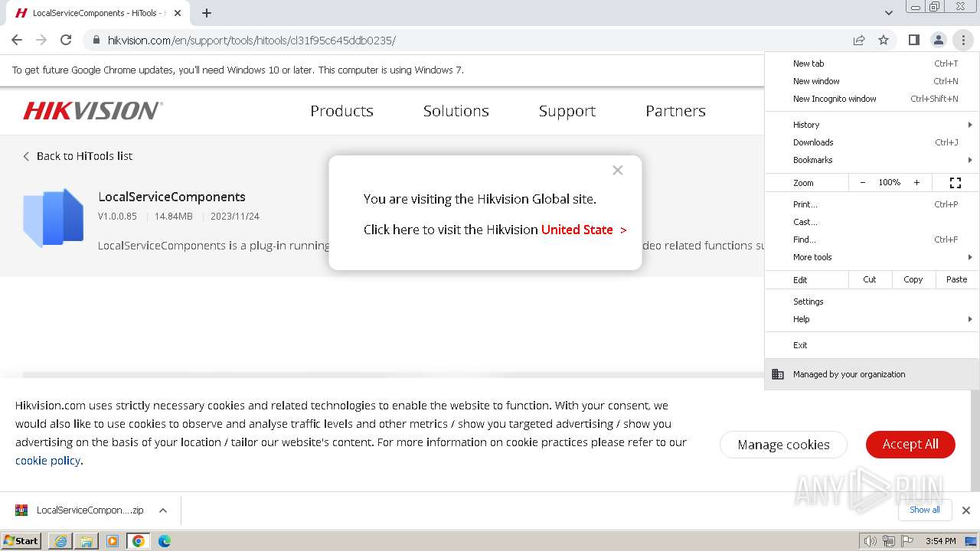Click the Action Center flag icon
This screenshot has height=551, width=980.
pos(907,541)
